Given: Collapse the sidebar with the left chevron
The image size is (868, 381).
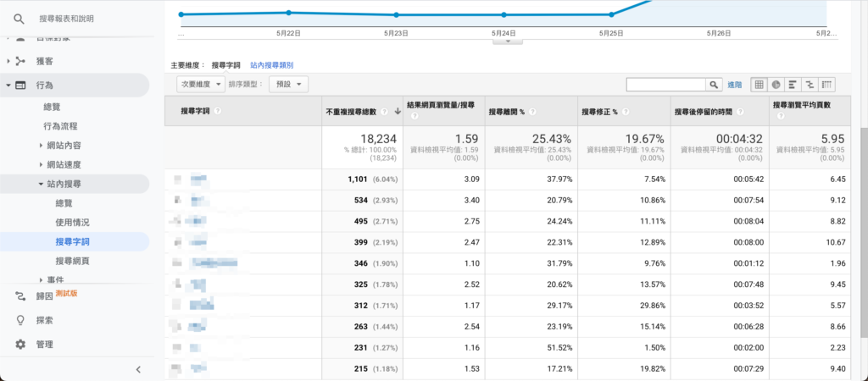Looking at the screenshot, I should 138,369.
